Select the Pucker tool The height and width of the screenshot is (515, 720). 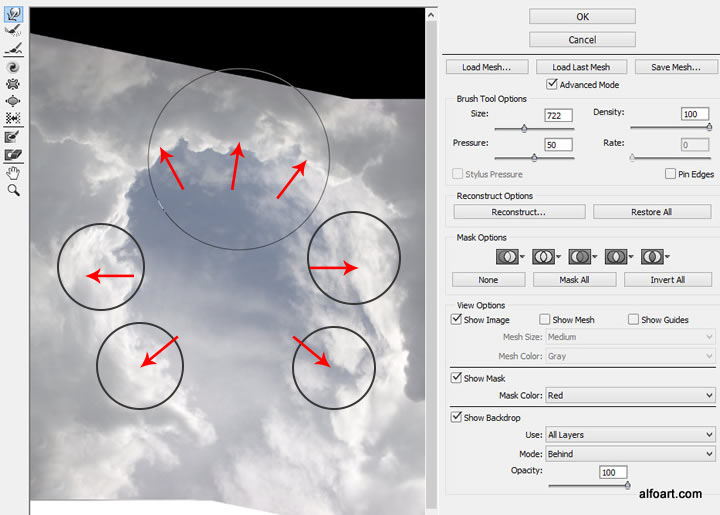click(14, 84)
